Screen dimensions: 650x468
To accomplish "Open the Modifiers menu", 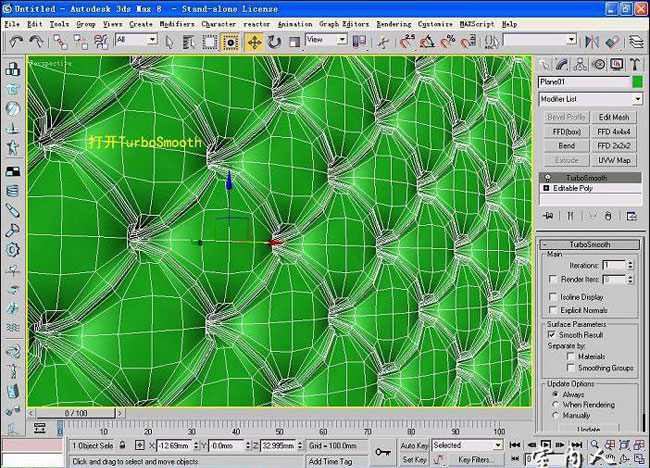I will click(x=177, y=24).
